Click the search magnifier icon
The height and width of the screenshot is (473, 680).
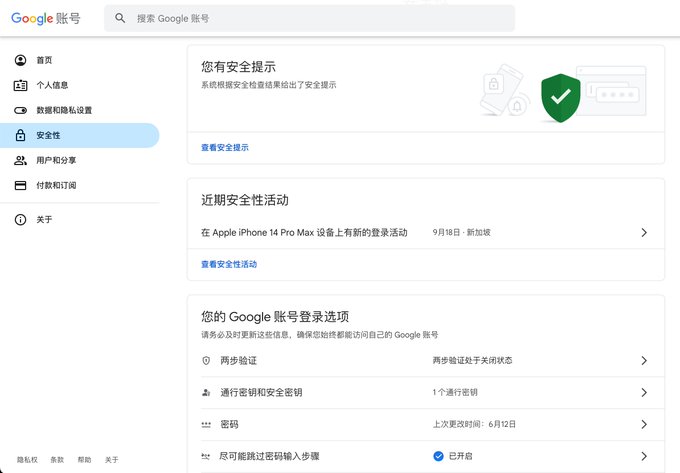[120, 18]
